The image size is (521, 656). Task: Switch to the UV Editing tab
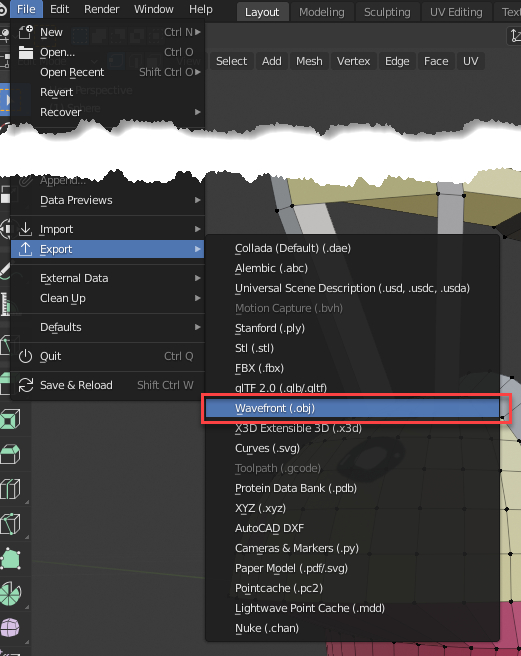(456, 12)
